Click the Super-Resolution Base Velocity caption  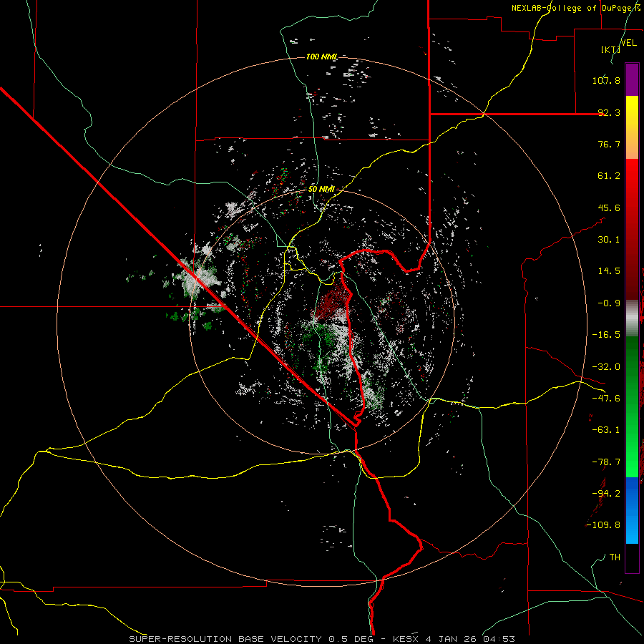(322, 639)
